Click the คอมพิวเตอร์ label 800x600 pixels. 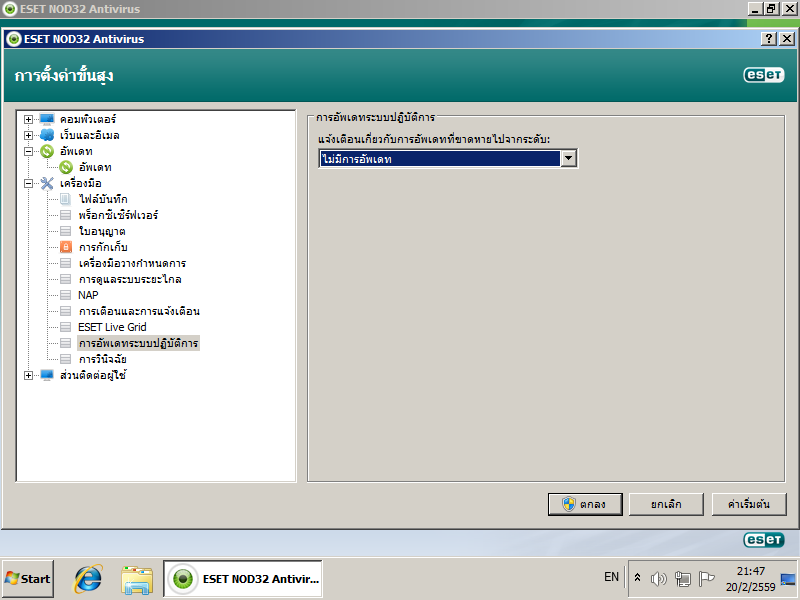pos(88,119)
